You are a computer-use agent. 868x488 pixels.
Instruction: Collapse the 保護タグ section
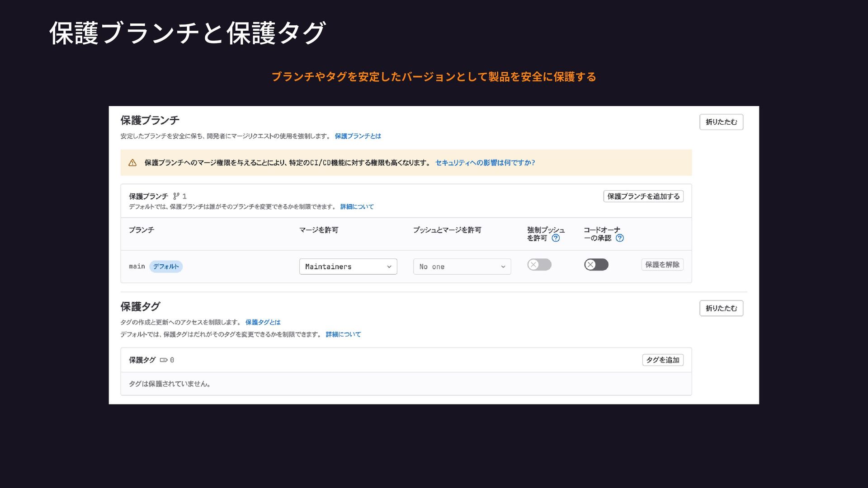(x=721, y=308)
